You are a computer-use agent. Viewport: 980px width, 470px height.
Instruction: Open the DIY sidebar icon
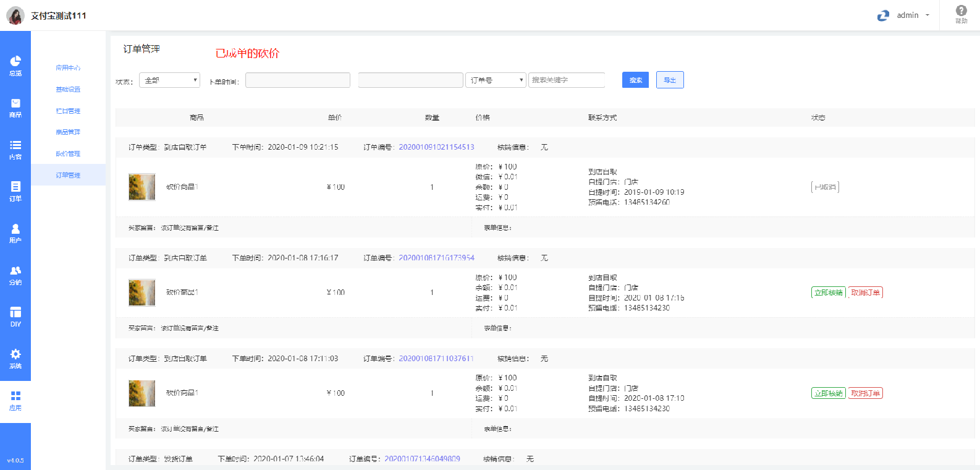click(x=15, y=317)
